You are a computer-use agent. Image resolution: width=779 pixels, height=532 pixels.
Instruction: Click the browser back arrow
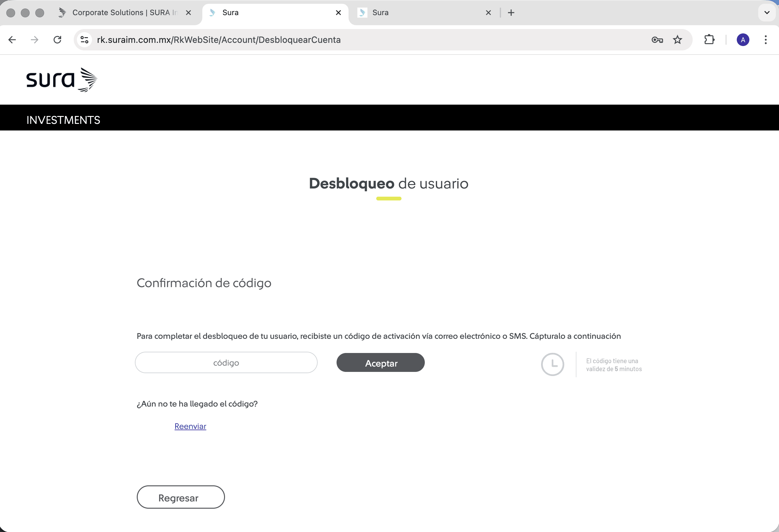pos(12,40)
